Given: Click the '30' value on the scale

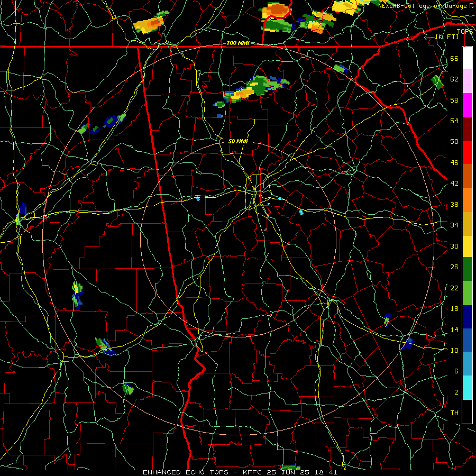Looking at the screenshot, I should (x=454, y=246).
